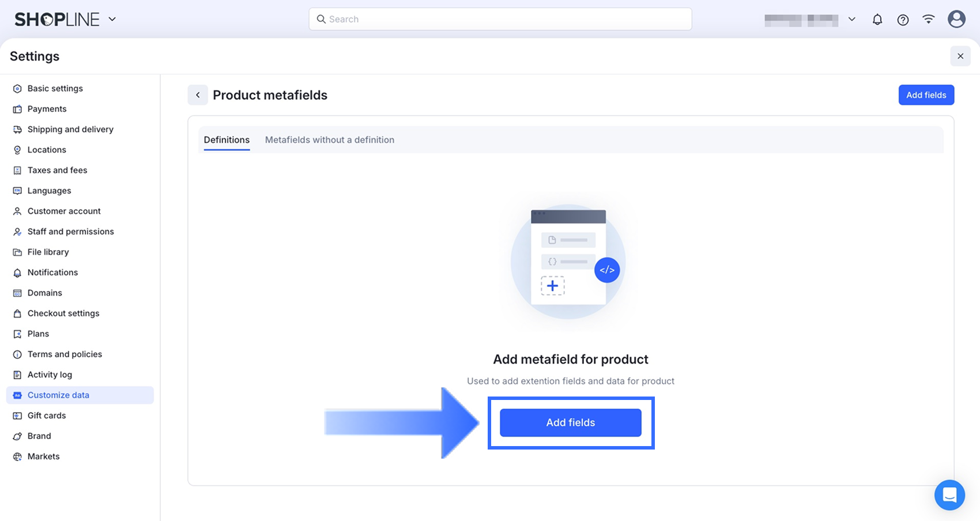Viewport: 980px width, 521px height.
Task: Click the wifi signal icon
Action: pyautogui.click(x=928, y=20)
